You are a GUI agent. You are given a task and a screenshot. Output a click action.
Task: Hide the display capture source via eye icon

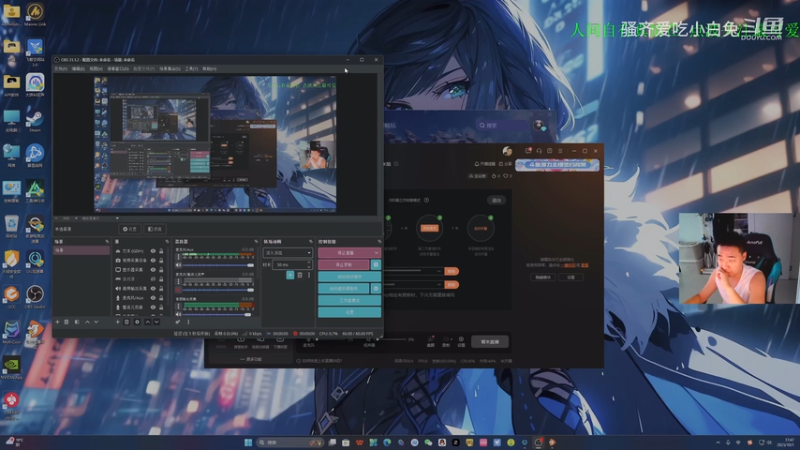153,269
